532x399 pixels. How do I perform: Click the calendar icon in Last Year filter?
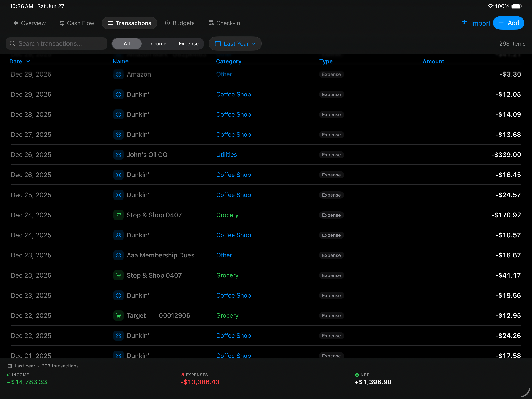click(x=218, y=43)
